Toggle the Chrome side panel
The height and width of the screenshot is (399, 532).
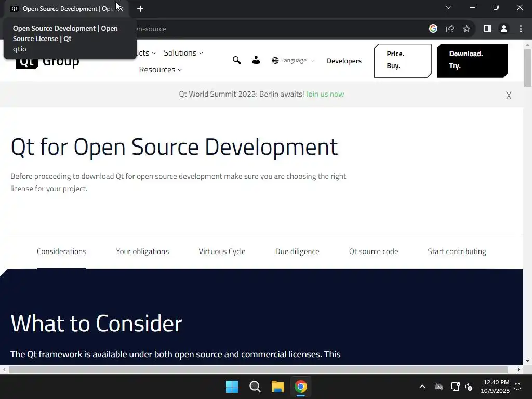(487, 29)
